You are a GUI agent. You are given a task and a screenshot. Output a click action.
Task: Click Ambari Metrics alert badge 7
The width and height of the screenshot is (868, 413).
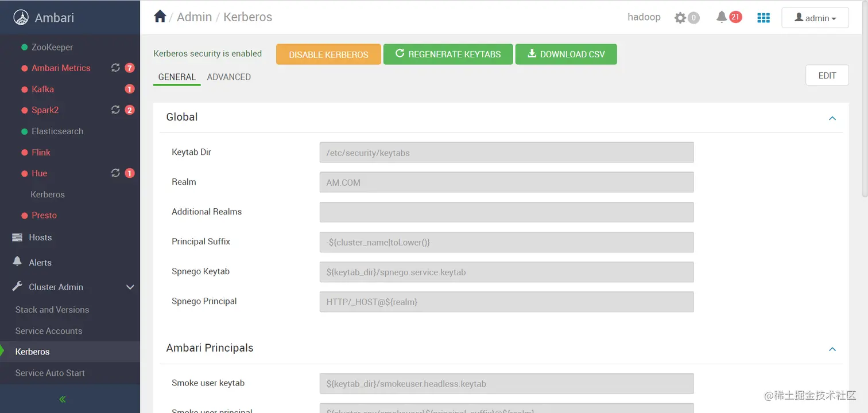[x=130, y=68]
